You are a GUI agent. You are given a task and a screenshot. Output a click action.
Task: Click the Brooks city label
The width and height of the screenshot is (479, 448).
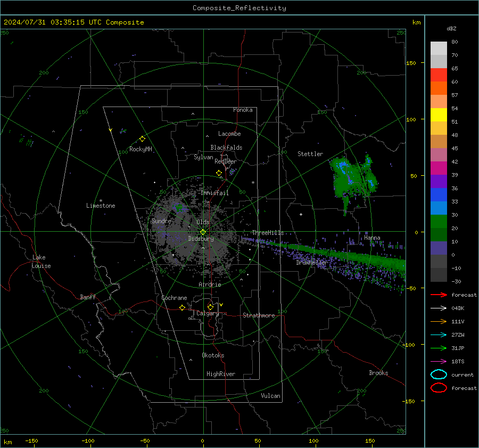click(x=378, y=373)
